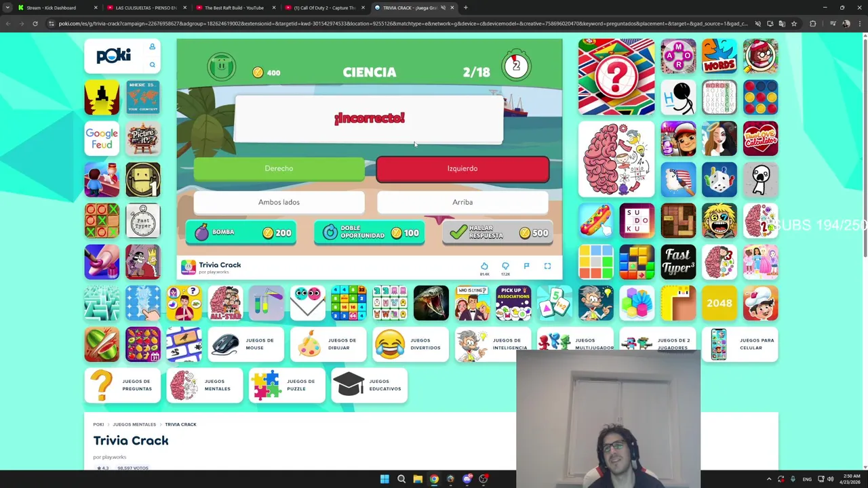Open the Sudoku game icon
Viewport: 868px width, 488px height.
637,221
